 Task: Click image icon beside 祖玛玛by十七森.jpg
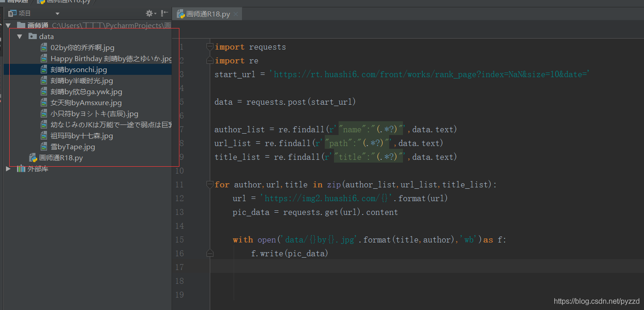[44, 135]
